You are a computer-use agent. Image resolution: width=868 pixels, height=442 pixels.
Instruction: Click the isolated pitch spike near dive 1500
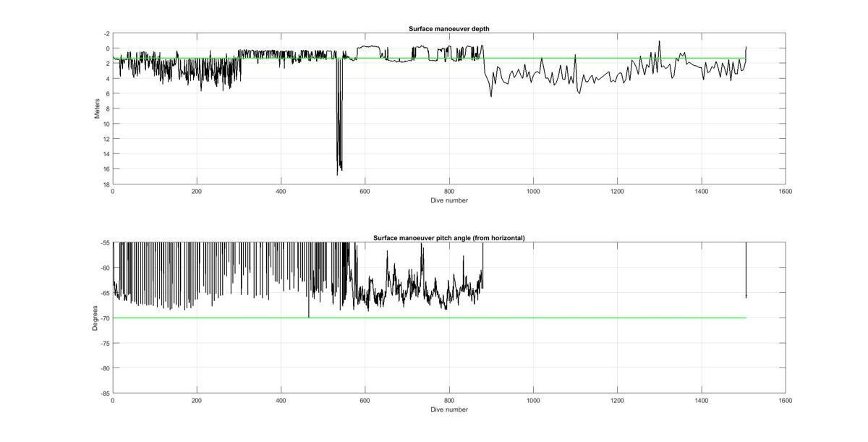coord(746,270)
